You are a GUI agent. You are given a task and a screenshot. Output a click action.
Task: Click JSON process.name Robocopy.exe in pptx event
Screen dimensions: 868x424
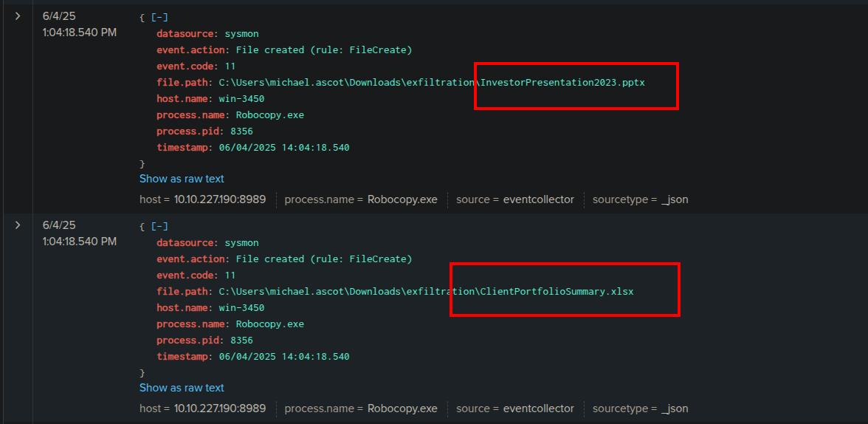pos(269,115)
